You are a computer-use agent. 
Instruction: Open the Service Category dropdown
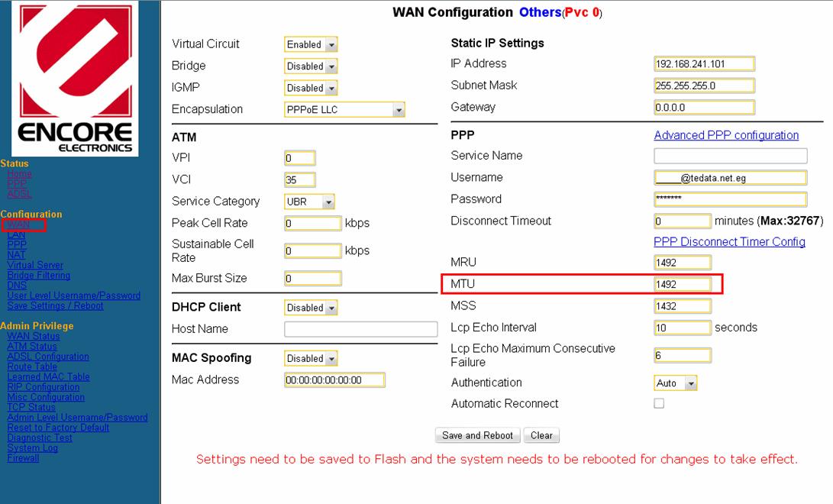309,201
